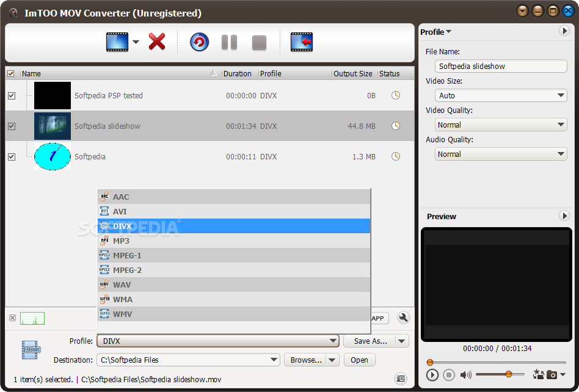The width and height of the screenshot is (579, 392).
Task: Sort the list by Name column
Action: coord(120,73)
